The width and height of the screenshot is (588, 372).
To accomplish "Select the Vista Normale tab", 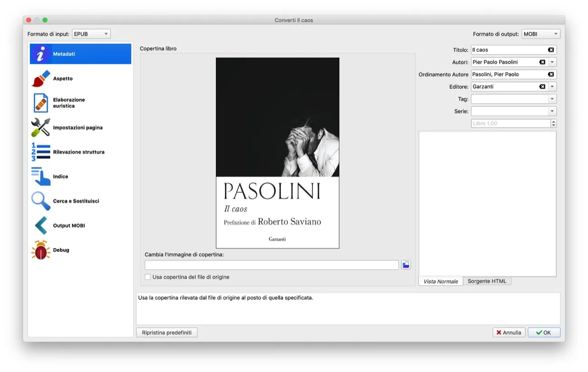I will [x=440, y=281].
